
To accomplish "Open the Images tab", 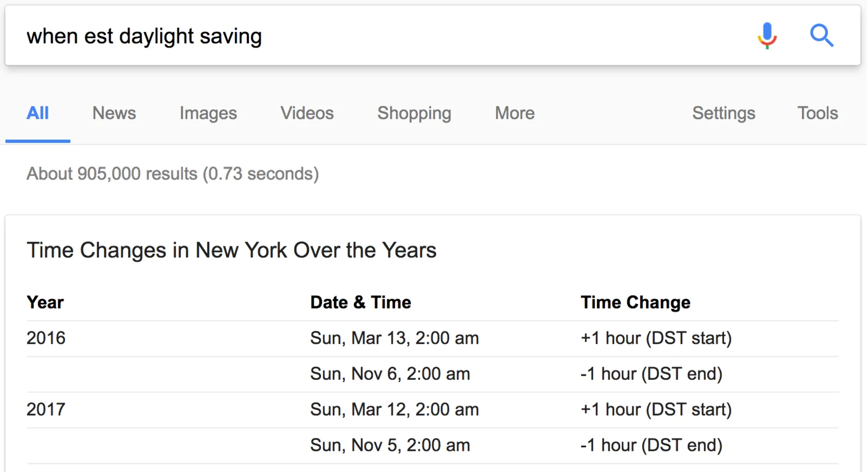I will pyautogui.click(x=208, y=113).
